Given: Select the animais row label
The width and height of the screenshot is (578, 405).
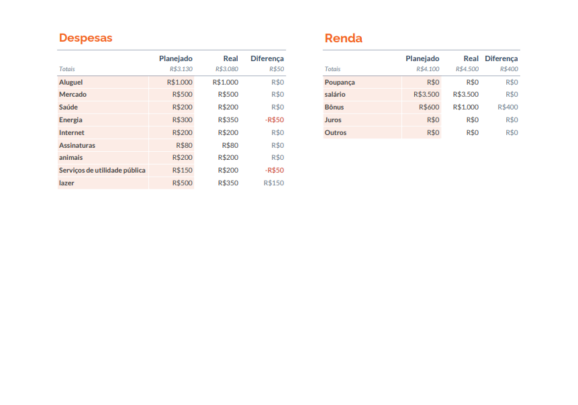Looking at the screenshot, I should click(71, 157).
